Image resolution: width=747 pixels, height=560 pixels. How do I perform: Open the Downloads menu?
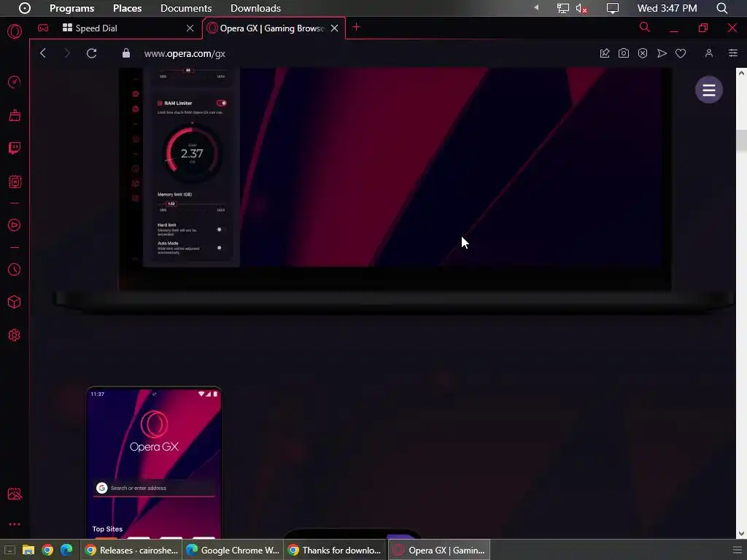click(255, 8)
